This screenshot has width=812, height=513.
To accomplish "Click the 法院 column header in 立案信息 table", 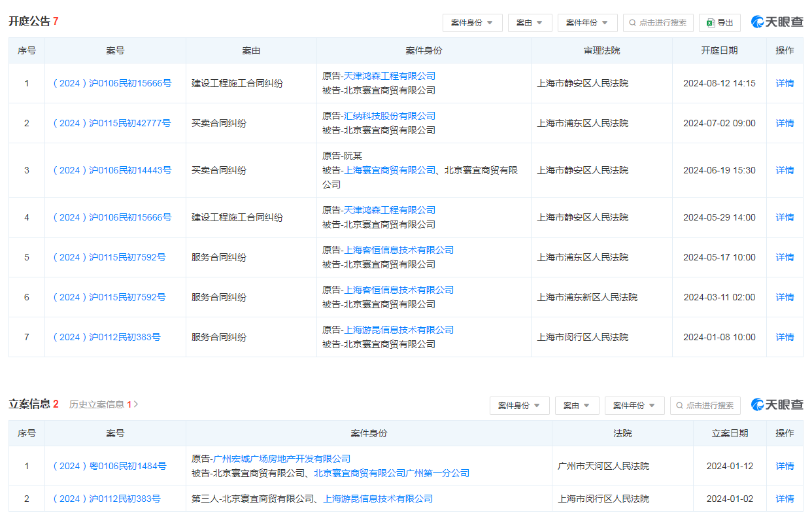I will tap(622, 433).
